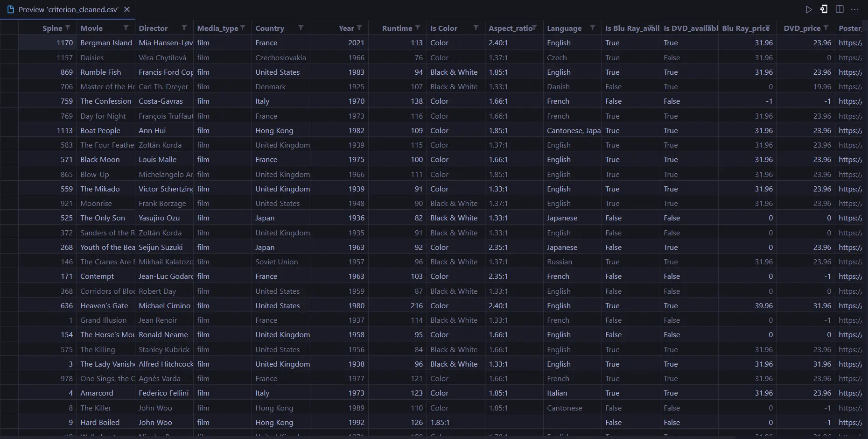Select the 'Robert Day' director cell
This screenshot has width=868, height=439.
[x=164, y=291]
